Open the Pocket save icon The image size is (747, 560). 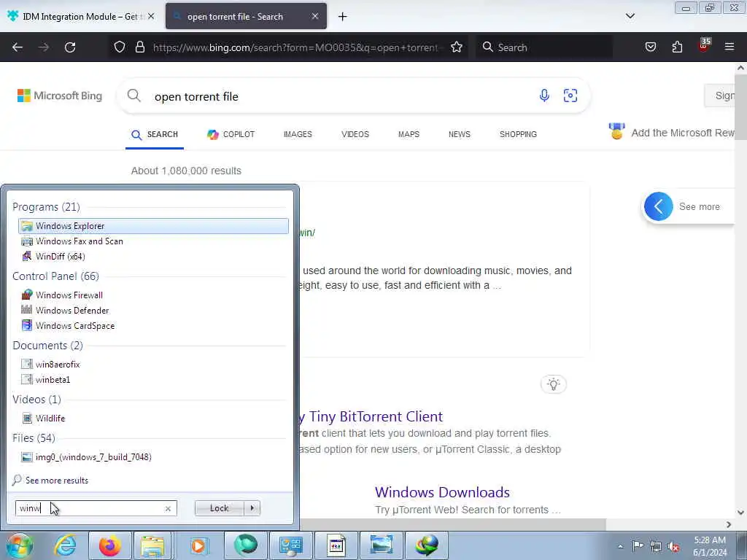[650, 47]
